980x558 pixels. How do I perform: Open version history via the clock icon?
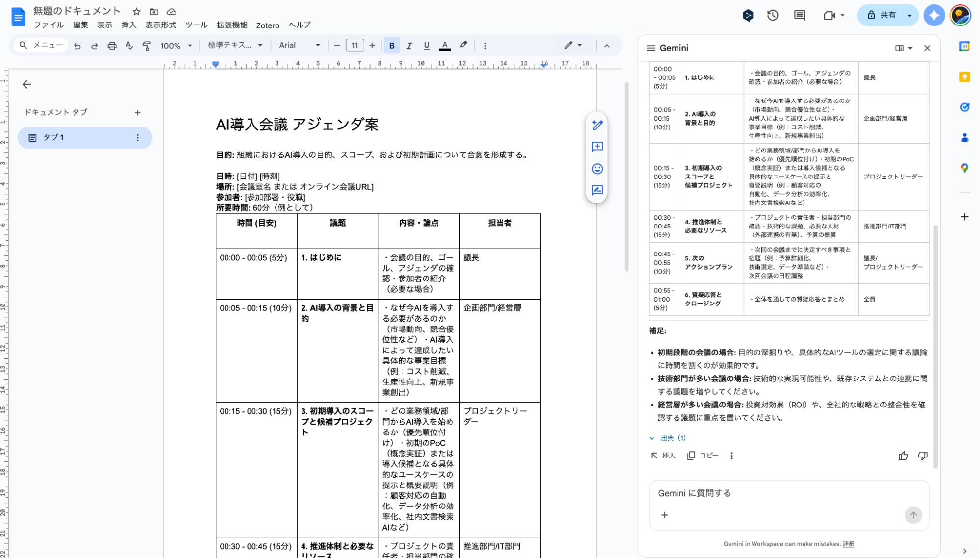pos(772,15)
